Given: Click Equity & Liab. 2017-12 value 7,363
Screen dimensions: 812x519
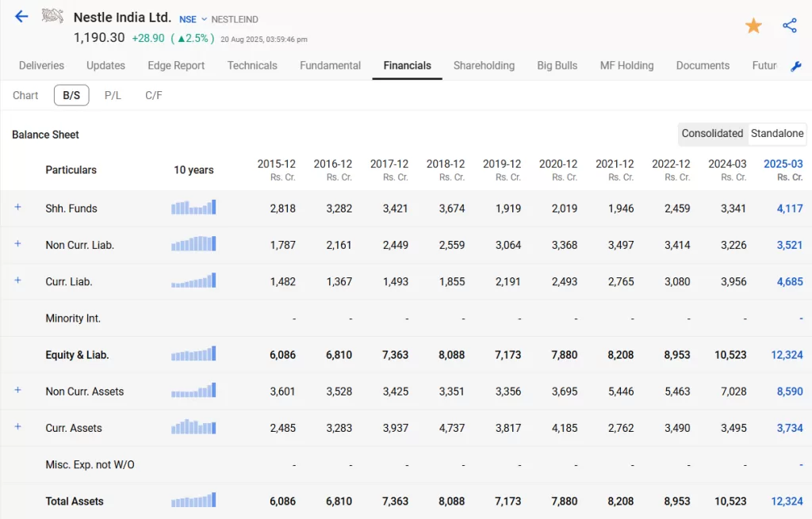Looking at the screenshot, I should pyautogui.click(x=395, y=355).
